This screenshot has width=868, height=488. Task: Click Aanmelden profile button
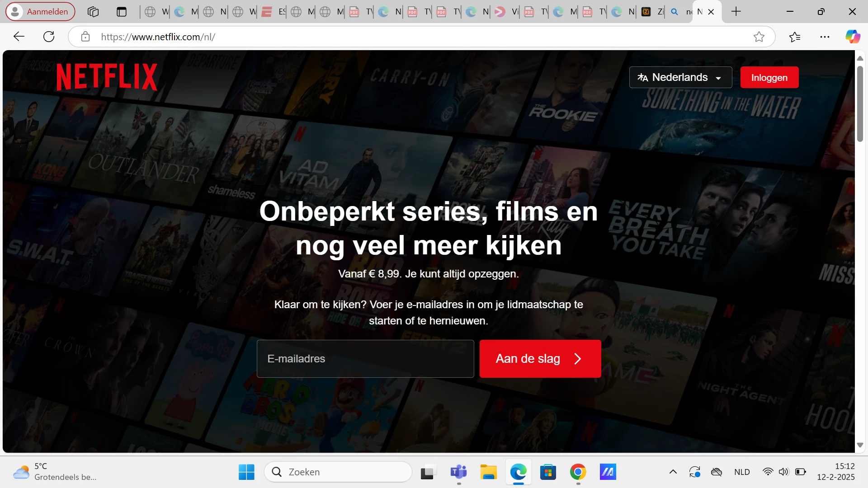pyautogui.click(x=40, y=12)
